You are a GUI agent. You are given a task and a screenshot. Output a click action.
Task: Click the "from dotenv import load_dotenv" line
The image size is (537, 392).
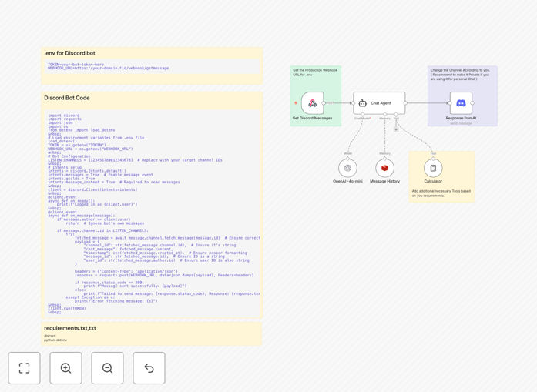coord(81,130)
